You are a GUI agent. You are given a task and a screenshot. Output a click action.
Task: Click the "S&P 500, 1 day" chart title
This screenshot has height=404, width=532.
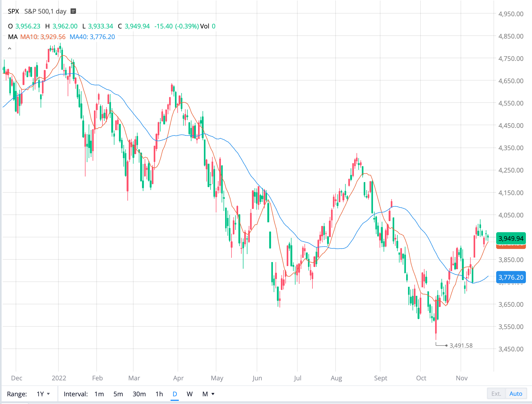45,11
